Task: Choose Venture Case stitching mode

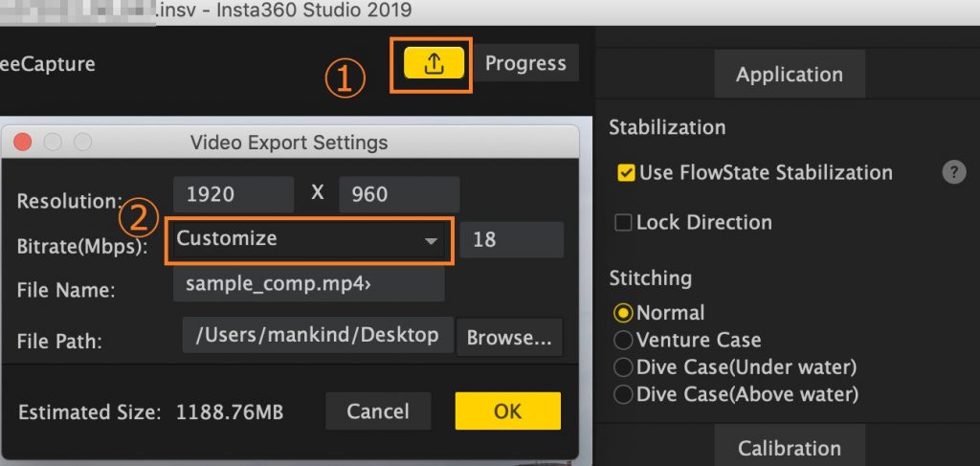Action: click(623, 340)
